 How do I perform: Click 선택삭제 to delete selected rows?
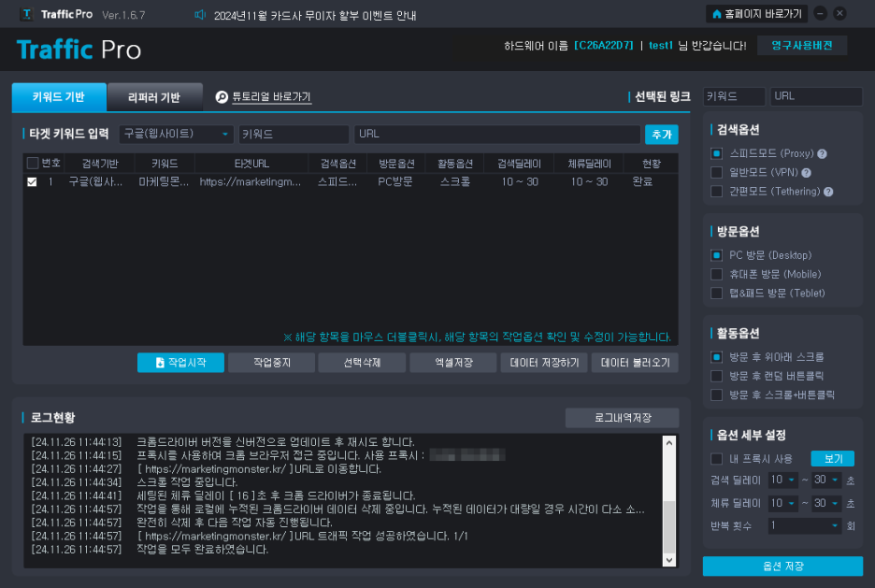pos(362,363)
